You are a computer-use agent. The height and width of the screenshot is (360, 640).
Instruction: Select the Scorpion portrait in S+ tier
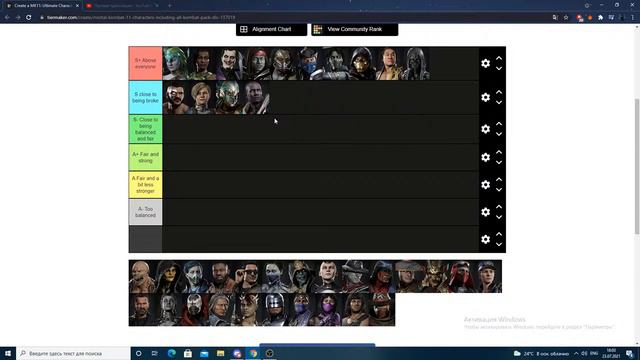click(x=362, y=63)
